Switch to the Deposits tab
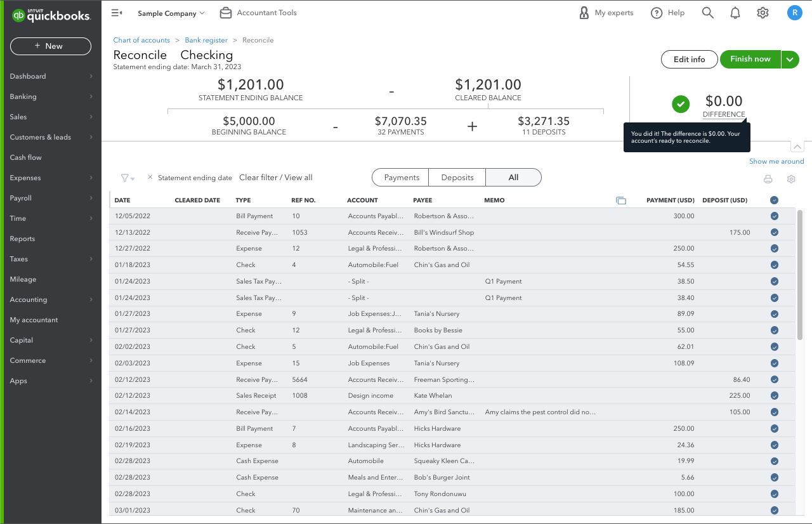812x524 pixels. tap(457, 178)
